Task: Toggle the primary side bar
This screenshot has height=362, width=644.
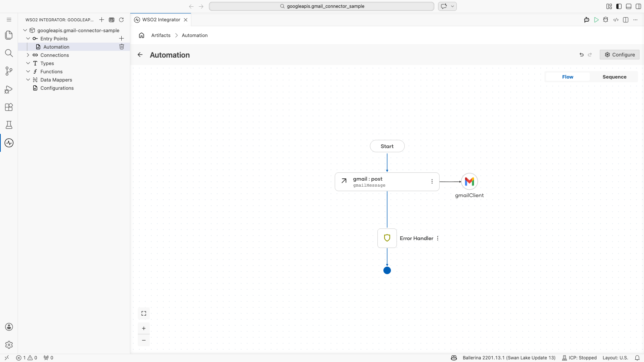Action: tap(619, 6)
